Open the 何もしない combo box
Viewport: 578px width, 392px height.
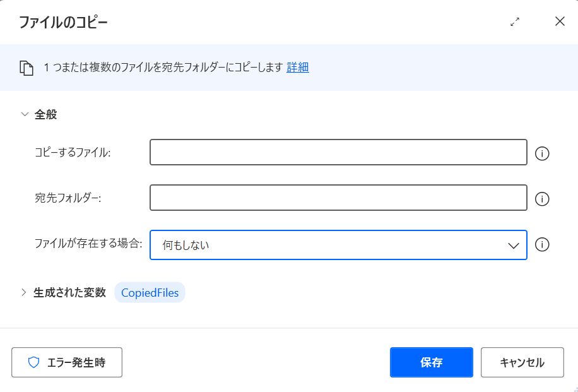click(x=338, y=245)
